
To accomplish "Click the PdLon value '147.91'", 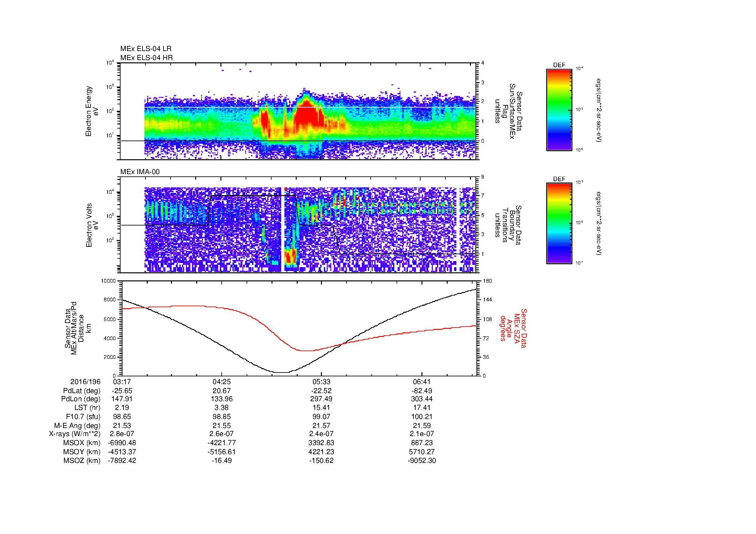I will tap(122, 399).
